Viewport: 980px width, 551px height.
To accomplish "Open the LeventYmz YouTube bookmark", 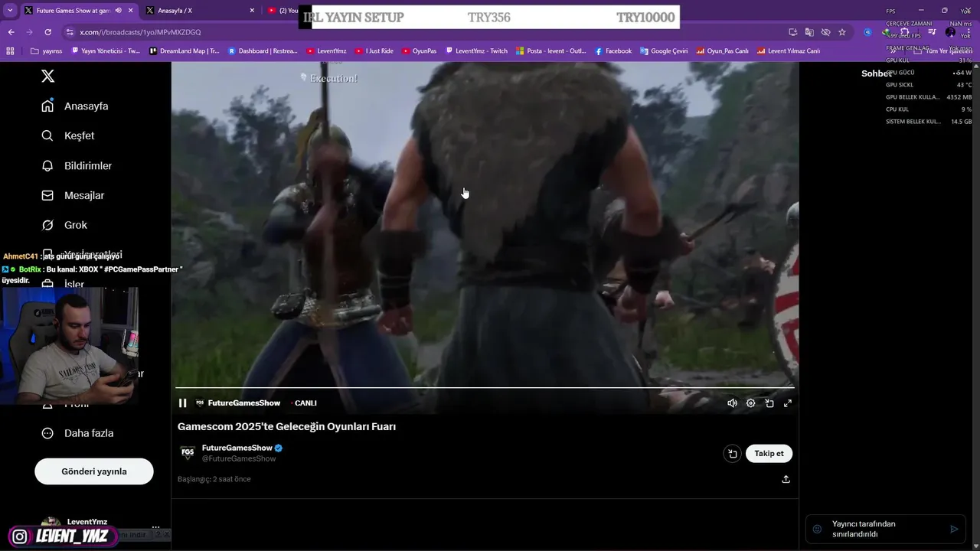I will pos(326,51).
